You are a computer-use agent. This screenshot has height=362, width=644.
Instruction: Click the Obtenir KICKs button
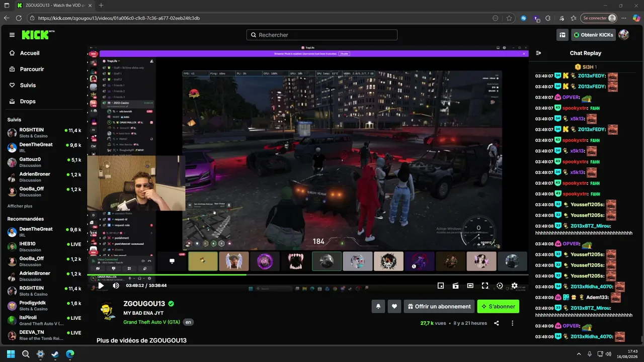[x=593, y=35]
